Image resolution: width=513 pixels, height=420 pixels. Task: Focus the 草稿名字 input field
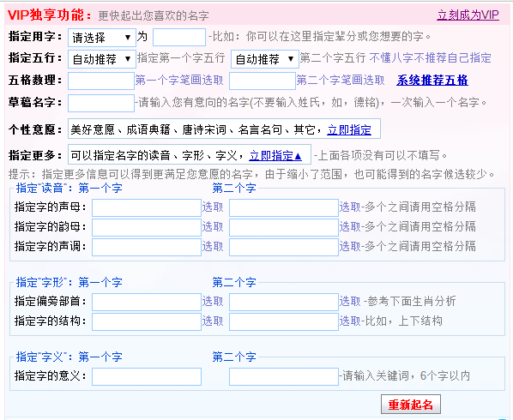point(101,103)
